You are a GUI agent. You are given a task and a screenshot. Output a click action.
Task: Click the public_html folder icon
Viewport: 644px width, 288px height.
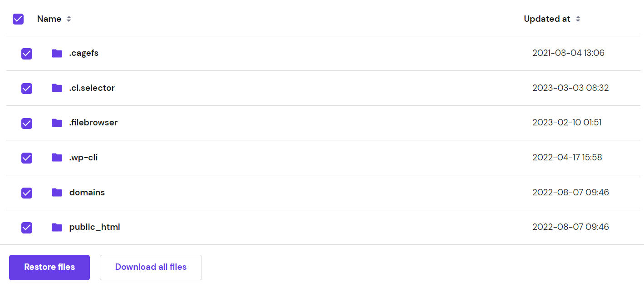tap(57, 227)
